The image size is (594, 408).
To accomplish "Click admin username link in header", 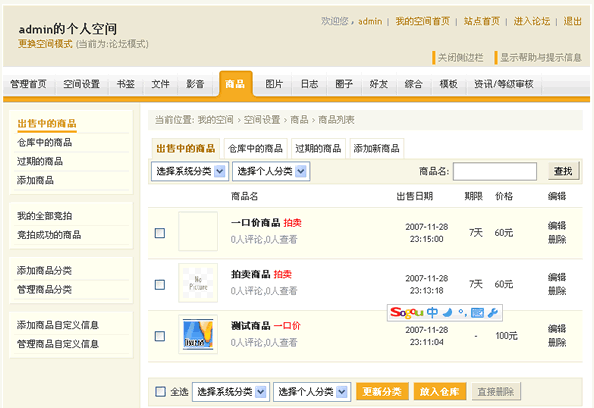I will tap(370, 21).
